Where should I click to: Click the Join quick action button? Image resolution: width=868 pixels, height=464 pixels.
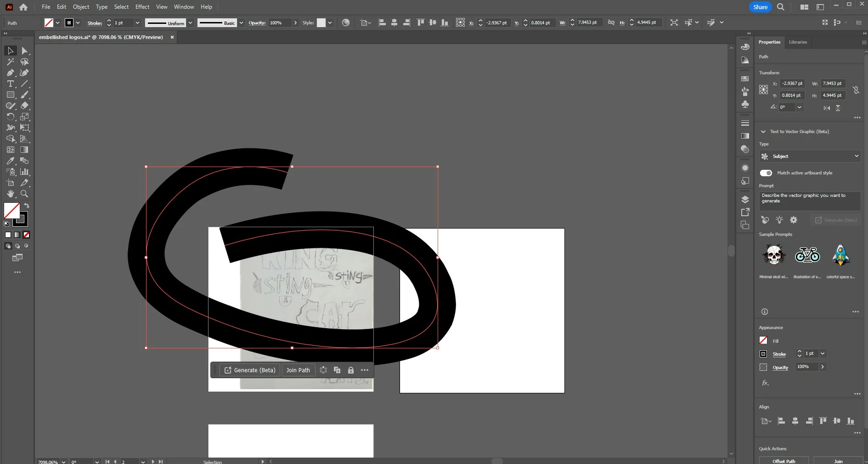pos(838,460)
